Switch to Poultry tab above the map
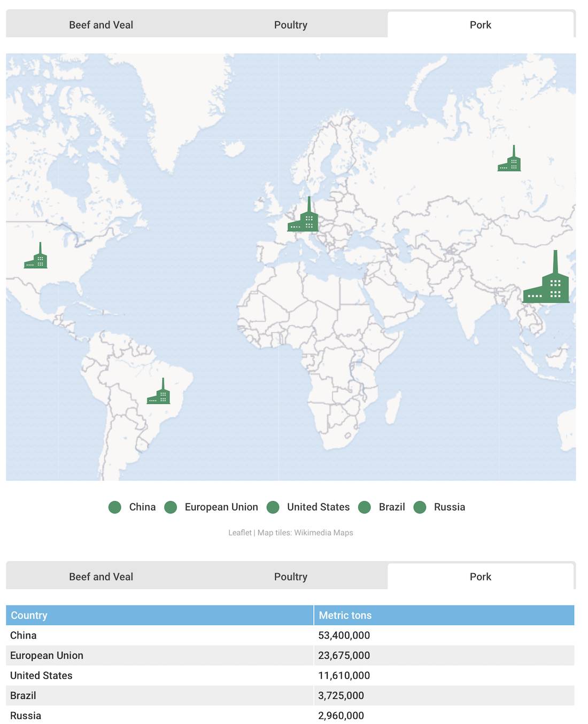 click(290, 25)
